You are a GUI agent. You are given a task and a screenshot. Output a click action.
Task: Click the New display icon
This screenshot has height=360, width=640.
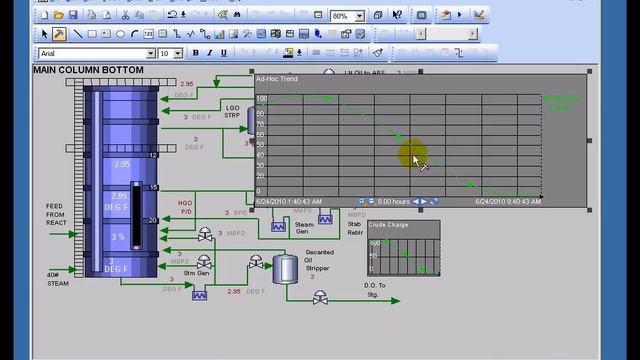(x=44, y=16)
